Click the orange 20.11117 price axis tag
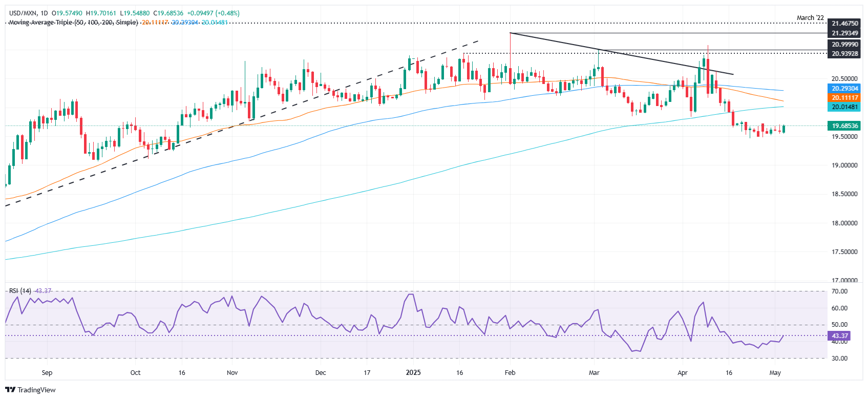Viewport: 868px width, 399px height. [844, 98]
